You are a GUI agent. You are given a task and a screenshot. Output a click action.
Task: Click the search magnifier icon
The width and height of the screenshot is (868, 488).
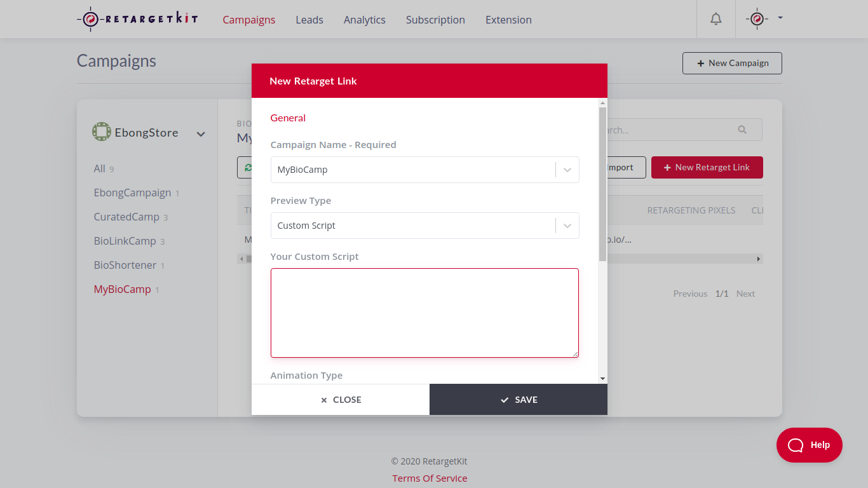coord(742,130)
